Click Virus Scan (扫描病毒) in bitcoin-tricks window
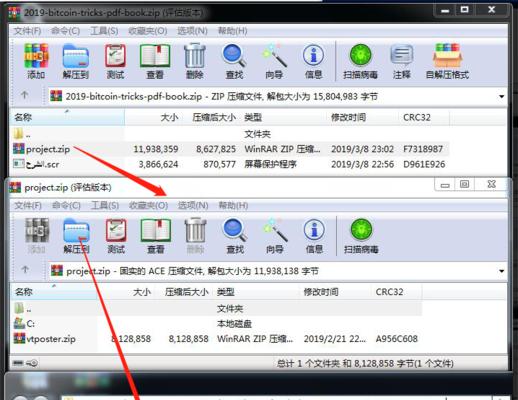 coord(360,62)
